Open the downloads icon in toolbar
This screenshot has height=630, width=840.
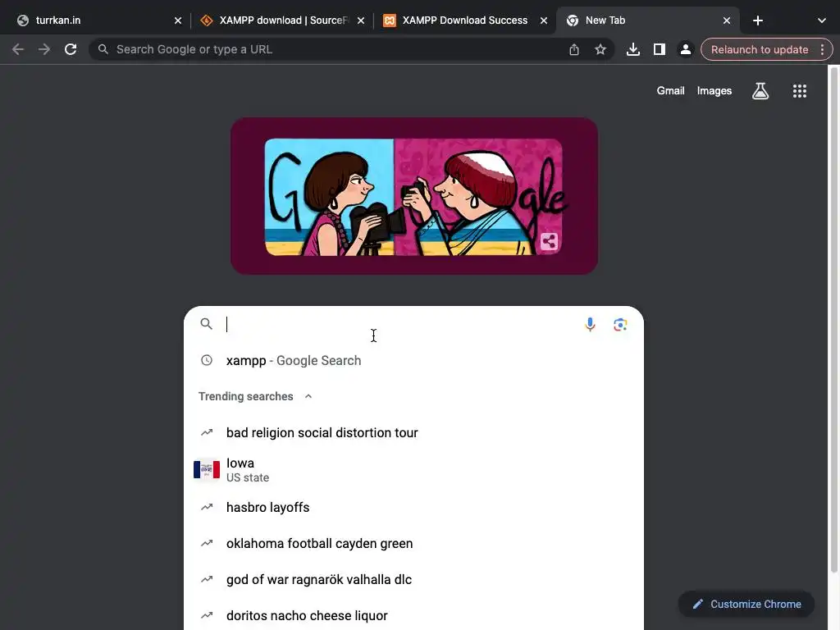click(x=633, y=49)
